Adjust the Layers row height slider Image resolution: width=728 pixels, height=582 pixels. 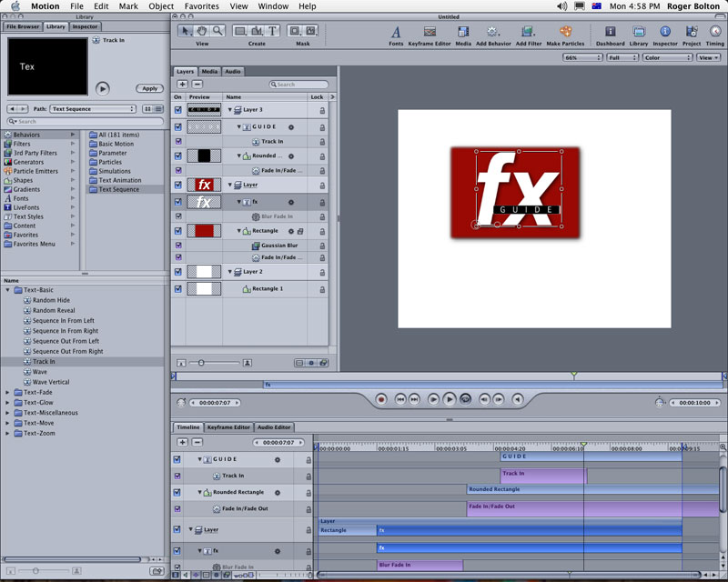[x=201, y=363]
